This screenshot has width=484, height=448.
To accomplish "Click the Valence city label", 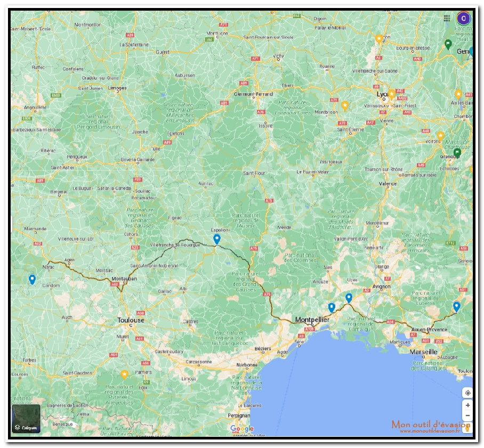I will pyautogui.click(x=388, y=184).
